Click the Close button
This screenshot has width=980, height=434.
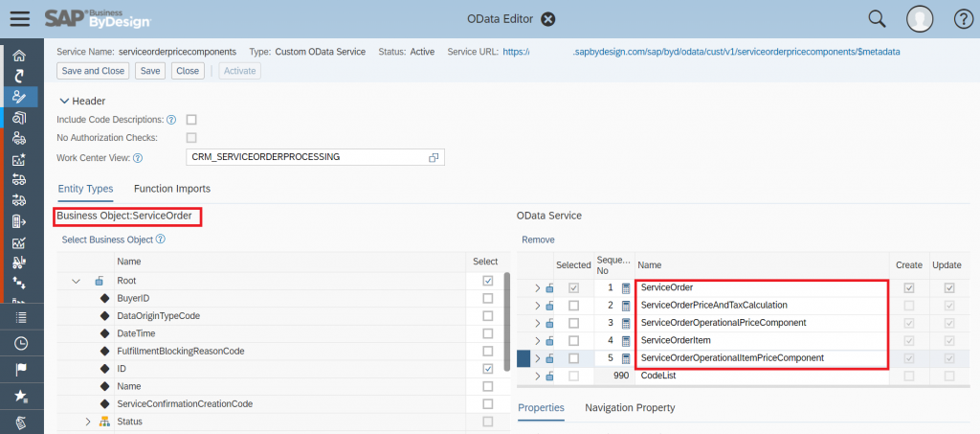point(188,71)
